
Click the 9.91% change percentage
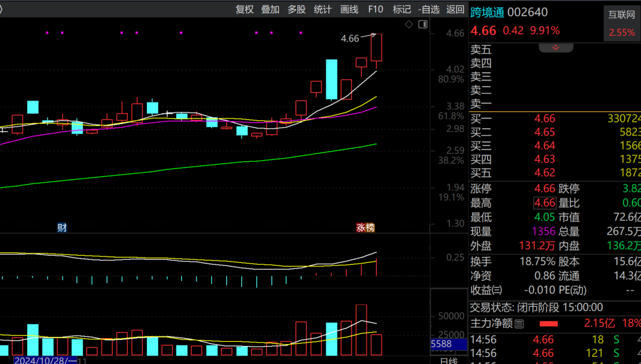click(545, 31)
